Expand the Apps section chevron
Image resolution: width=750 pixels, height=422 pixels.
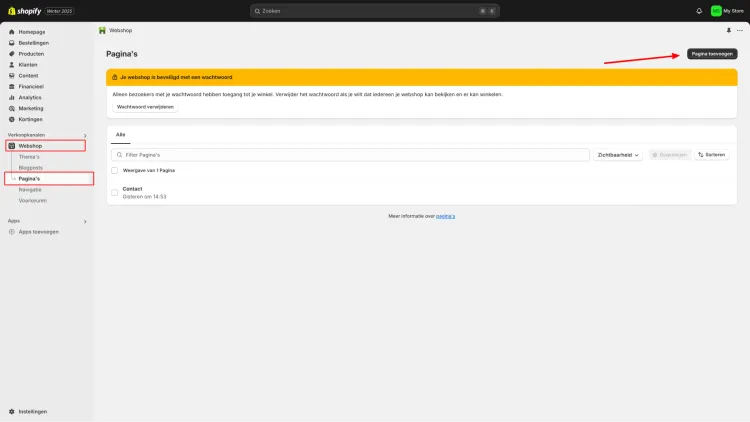[85, 222]
